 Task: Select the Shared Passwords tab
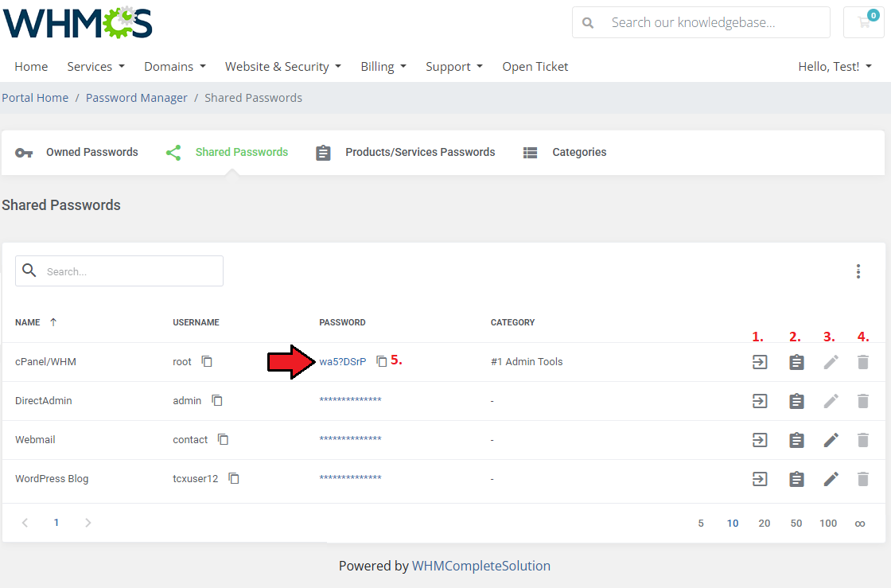227,152
